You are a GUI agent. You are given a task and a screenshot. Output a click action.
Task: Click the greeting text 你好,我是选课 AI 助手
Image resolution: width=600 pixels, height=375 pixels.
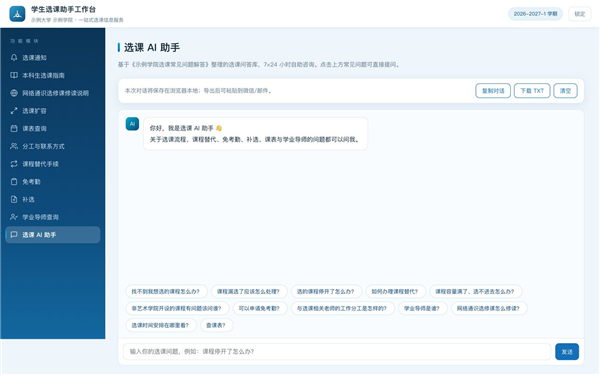[181, 128]
